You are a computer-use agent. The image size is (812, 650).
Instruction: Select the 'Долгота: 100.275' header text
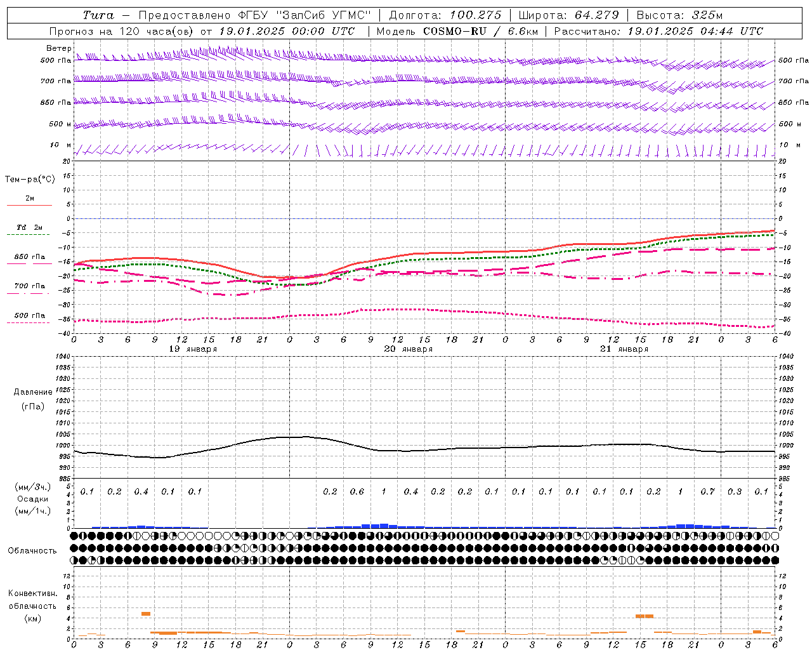point(445,15)
